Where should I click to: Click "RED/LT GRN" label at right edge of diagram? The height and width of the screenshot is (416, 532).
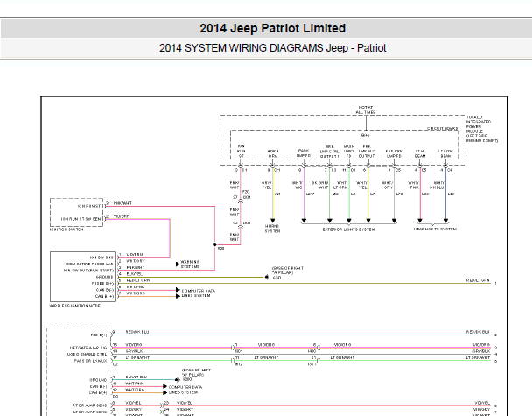pyautogui.click(x=478, y=280)
